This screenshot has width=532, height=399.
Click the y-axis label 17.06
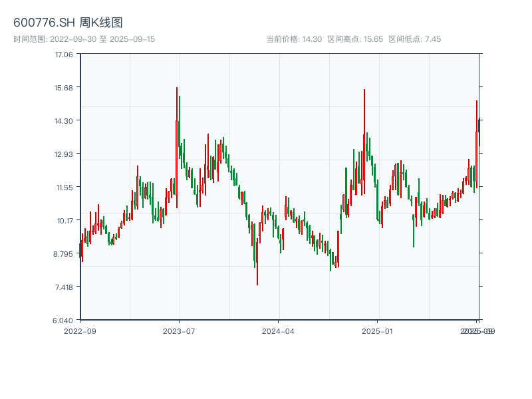[64, 55]
